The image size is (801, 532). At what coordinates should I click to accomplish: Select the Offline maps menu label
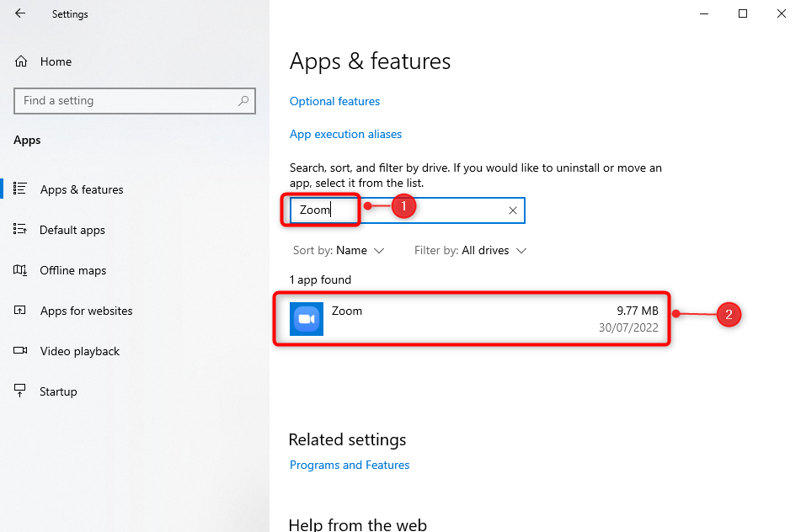[73, 270]
